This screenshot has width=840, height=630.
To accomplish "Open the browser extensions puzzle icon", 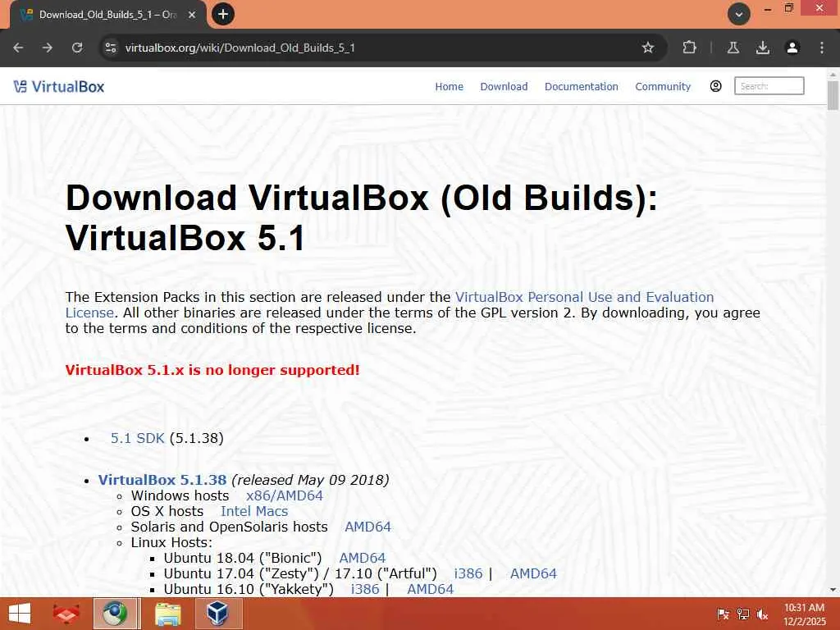I will point(689,48).
